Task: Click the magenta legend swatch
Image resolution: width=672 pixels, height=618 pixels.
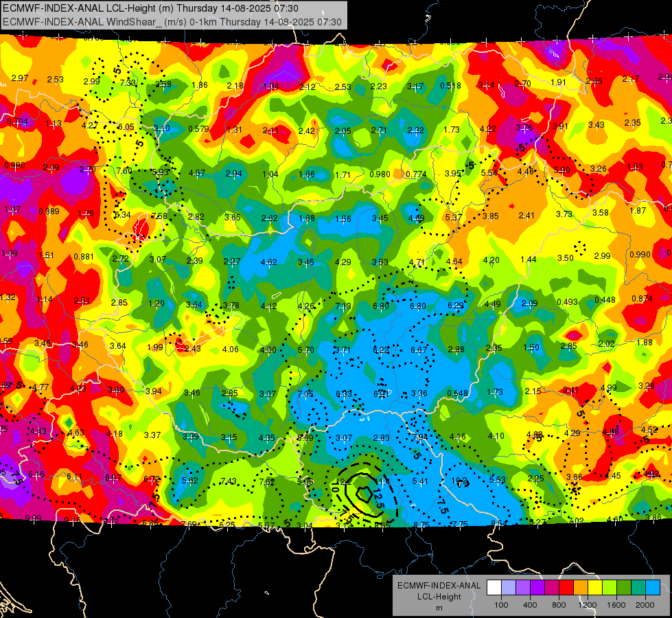Action: point(552,588)
